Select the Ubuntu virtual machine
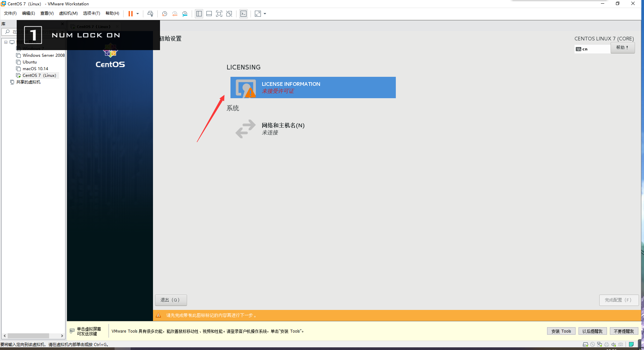 point(30,62)
